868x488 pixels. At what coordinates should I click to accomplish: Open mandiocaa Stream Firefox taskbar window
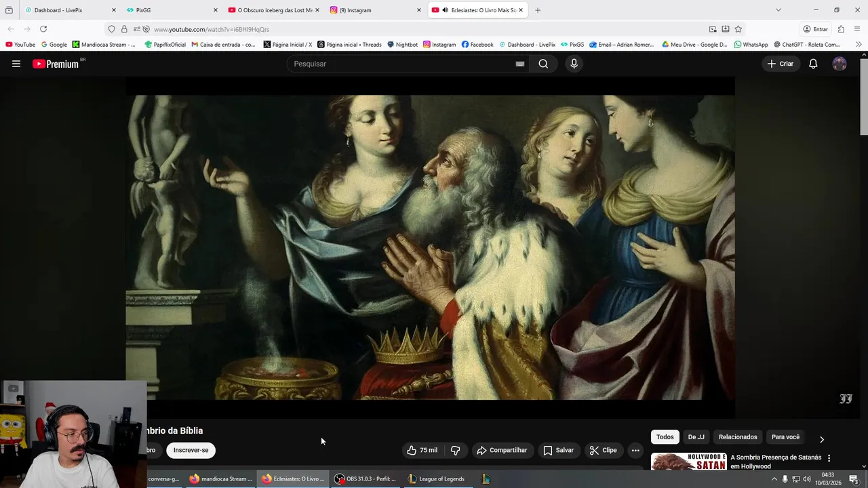(x=221, y=479)
